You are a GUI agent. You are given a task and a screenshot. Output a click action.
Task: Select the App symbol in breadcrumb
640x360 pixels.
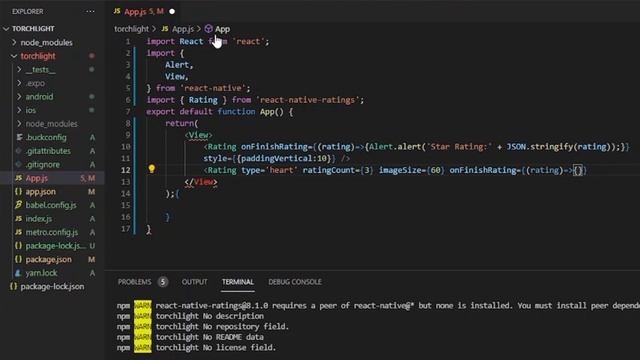click(x=222, y=29)
